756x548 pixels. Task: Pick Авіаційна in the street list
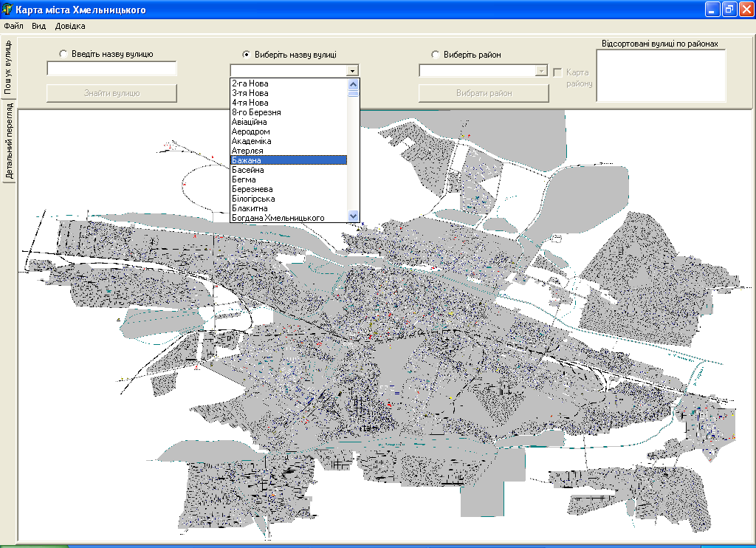tap(250, 122)
